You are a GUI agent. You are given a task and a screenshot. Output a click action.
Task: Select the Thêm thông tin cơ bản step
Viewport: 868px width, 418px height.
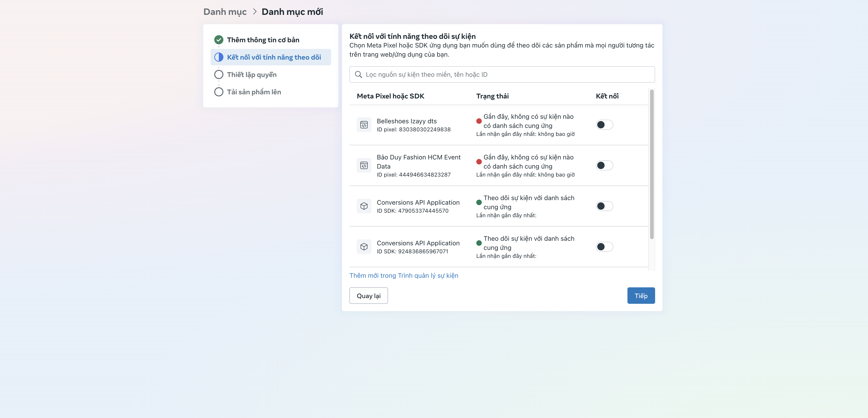[263, 40]
